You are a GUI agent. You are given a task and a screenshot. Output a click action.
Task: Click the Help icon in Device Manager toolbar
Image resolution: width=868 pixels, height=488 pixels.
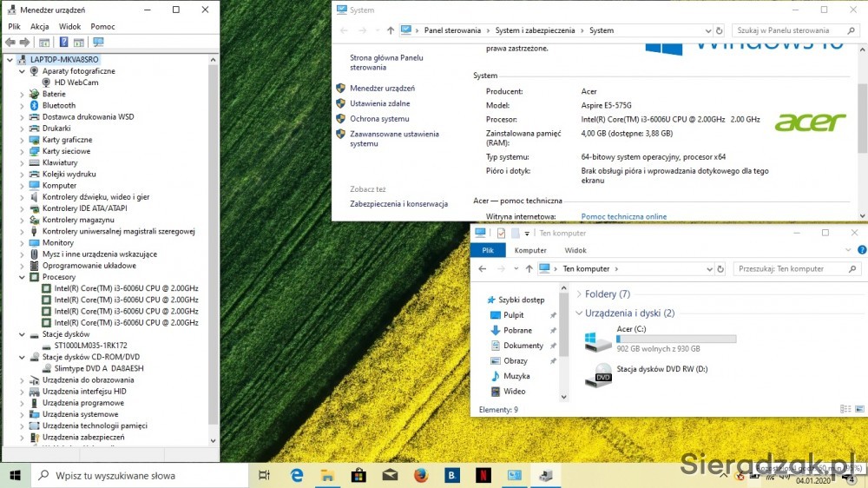pos(63,42)
